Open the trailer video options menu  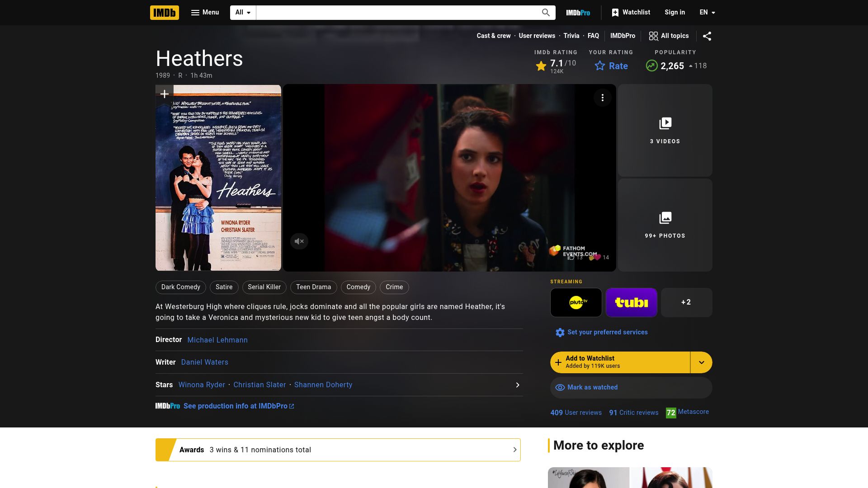[602, 98]
